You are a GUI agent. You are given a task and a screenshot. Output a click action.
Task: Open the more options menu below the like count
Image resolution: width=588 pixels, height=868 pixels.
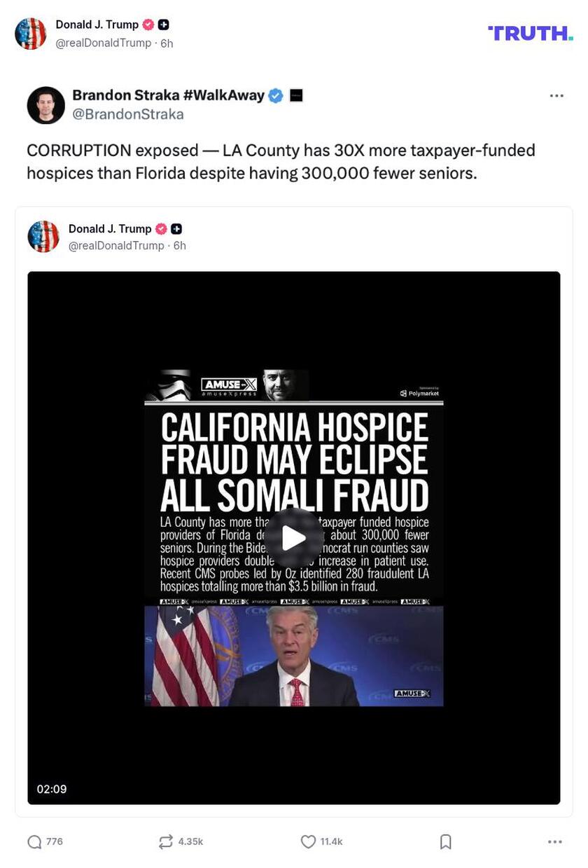click(556, 841)
